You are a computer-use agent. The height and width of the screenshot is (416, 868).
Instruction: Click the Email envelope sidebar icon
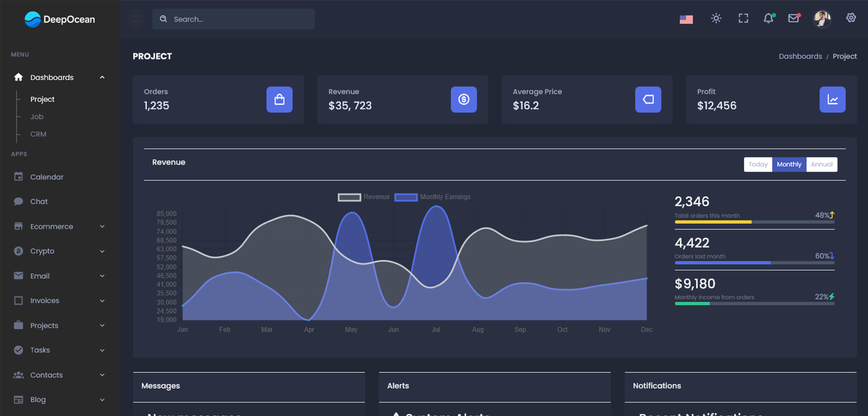coord(18,276)
